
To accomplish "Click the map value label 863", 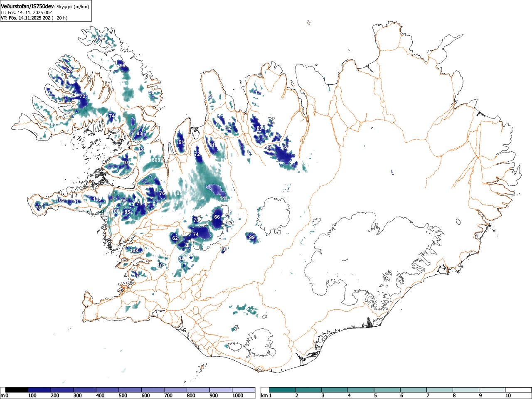I will pos(156,160).
